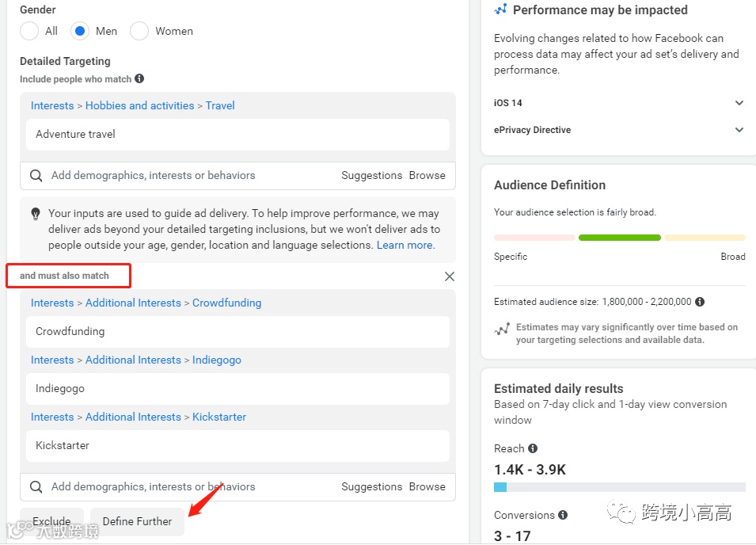Click the Performance may be impacted icon
The width and height of the screenshot is (756, 545).
tap(500, 10)
